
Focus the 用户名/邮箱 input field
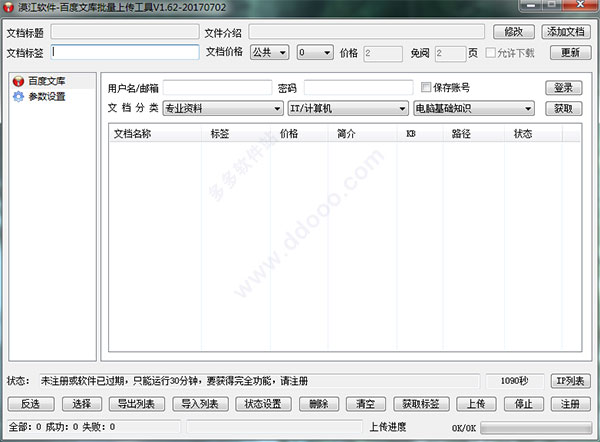217,88
